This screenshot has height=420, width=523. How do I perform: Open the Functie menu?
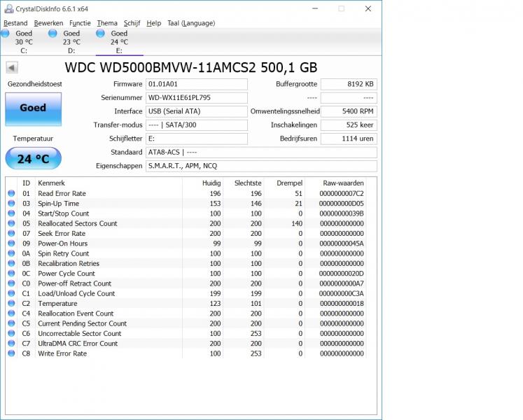[x=80, y=23]
